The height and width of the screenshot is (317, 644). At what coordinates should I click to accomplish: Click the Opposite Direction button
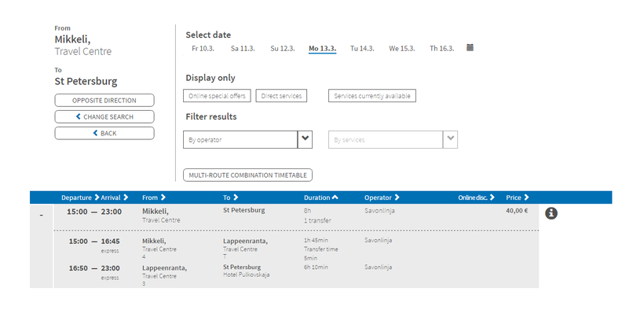pyautogui.click(x=104, y=101)
